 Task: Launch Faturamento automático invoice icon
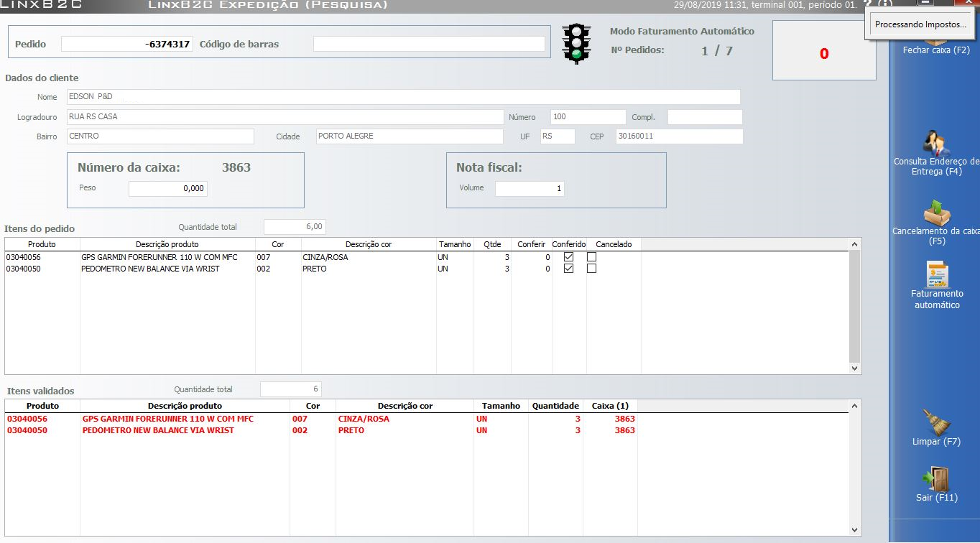[936, 274]
